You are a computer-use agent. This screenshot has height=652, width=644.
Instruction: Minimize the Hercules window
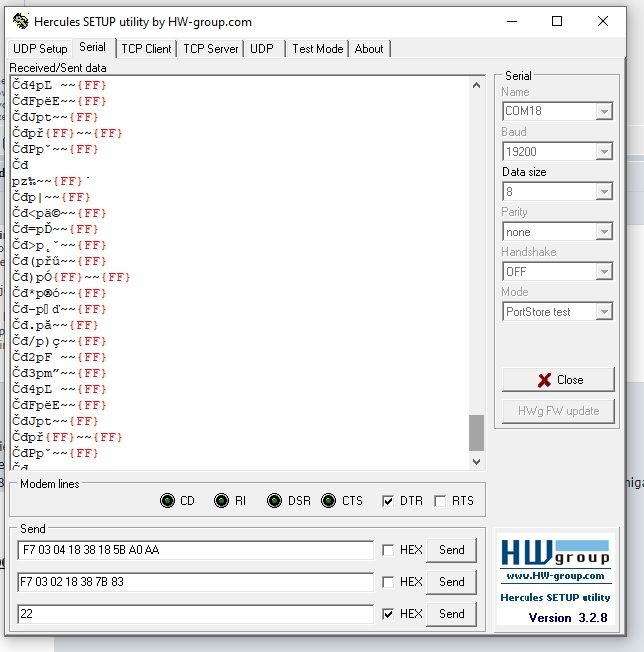[x=512, y=21]
